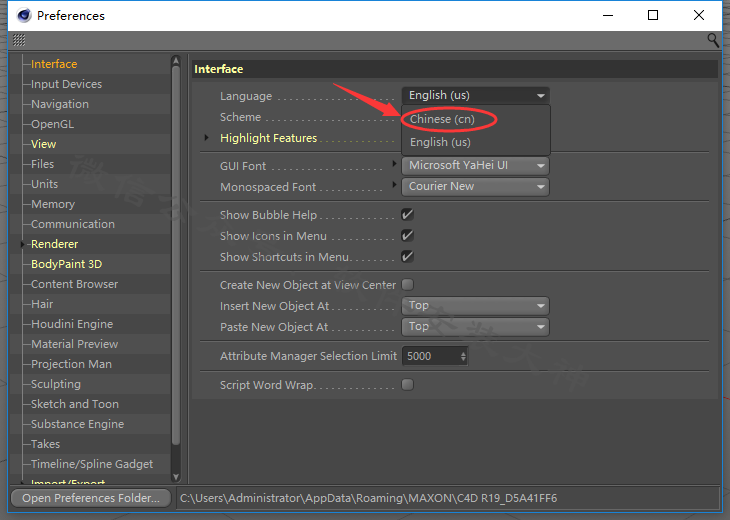Click the dotted grip handle icon

tap(19, 40)
